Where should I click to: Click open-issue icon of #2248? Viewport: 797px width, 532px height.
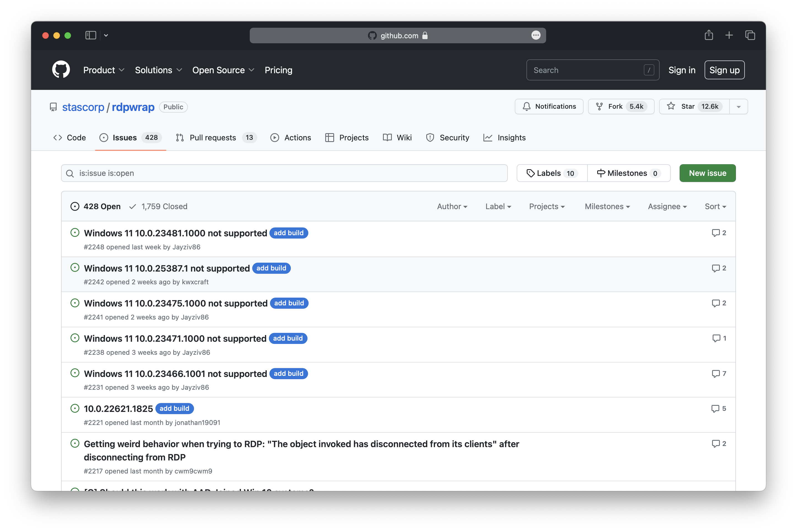coord(75,233)
